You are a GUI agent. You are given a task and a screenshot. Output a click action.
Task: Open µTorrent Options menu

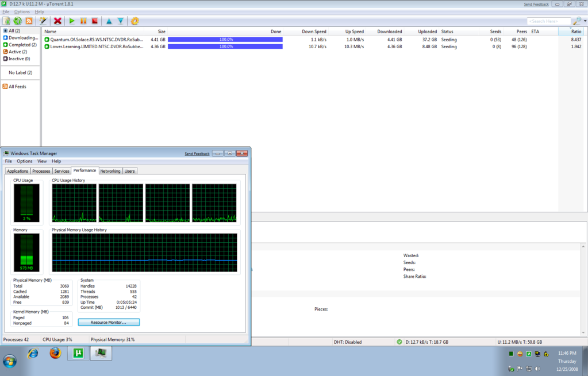[x=22, y=11]
